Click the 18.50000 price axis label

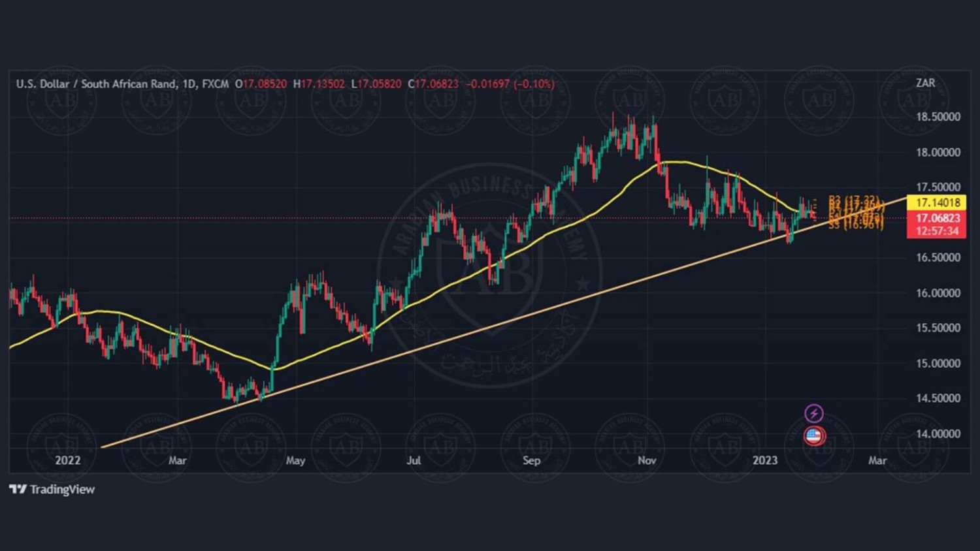click(938, 117)
